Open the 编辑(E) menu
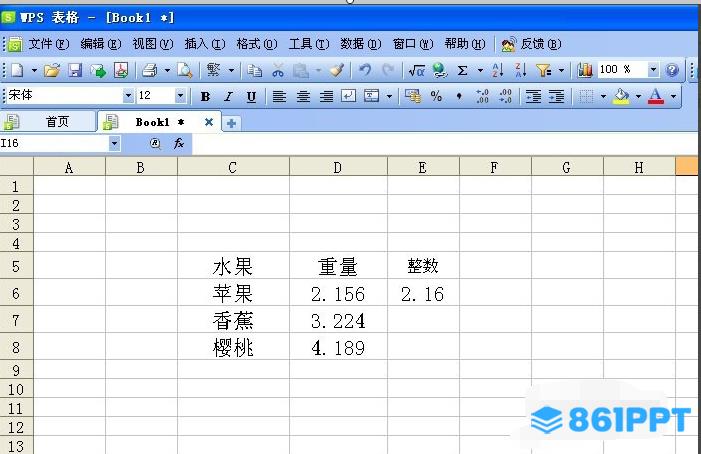The width and height of the screenshot is (701, 454). pos(101,44)
